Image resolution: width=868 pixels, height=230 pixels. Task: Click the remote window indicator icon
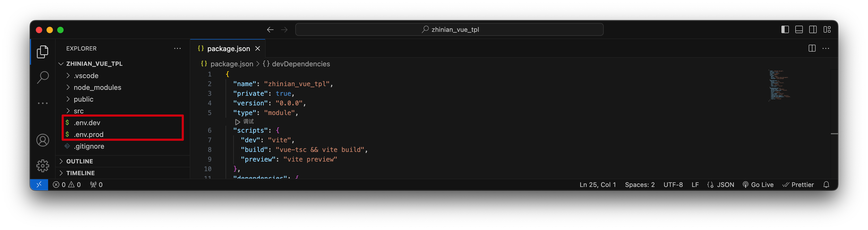point(39,185)
